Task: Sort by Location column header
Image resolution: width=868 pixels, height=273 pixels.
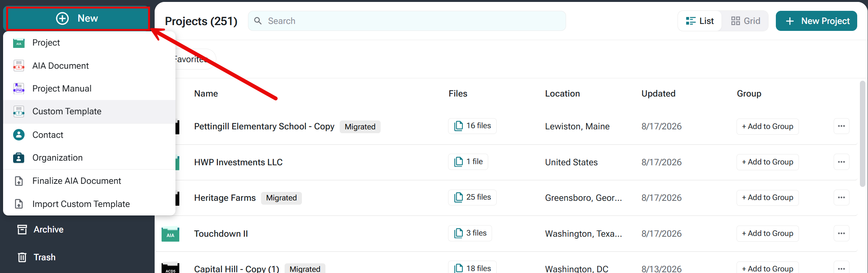Action: pos(562,93)
